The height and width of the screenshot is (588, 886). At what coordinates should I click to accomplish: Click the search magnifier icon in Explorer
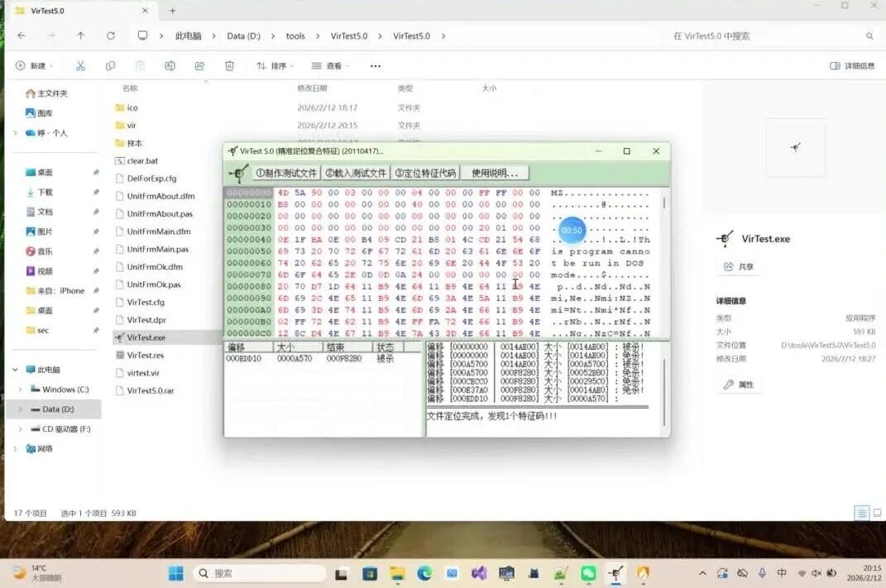tap(869, 36)
